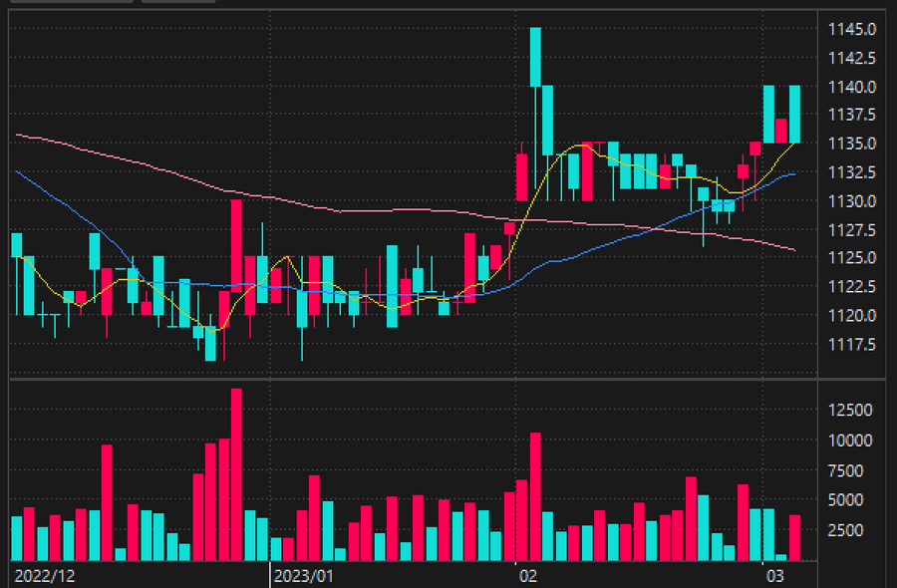Click the 12500 volume axis label
This screenshot has height=588, width=897.
(x=850, y=411)
